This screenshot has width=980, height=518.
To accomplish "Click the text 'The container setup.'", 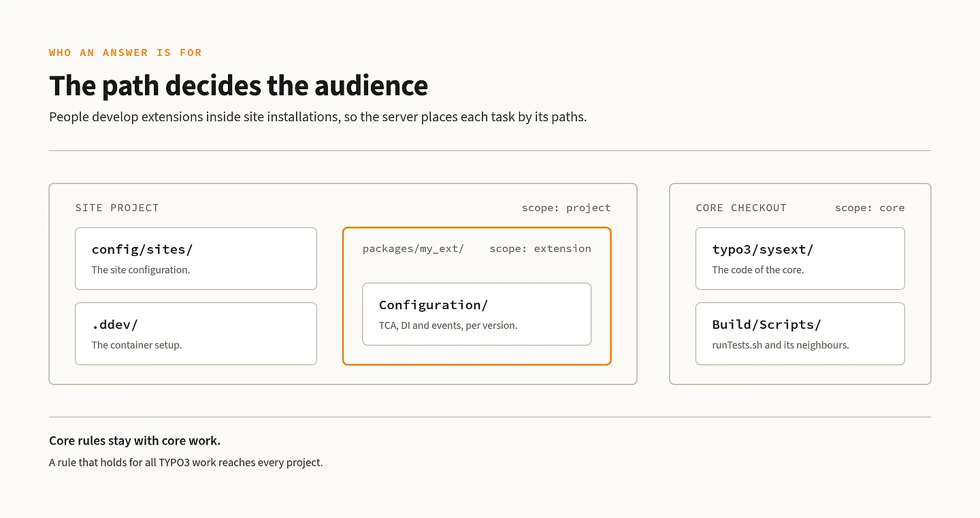I will (x=137, y=344).
